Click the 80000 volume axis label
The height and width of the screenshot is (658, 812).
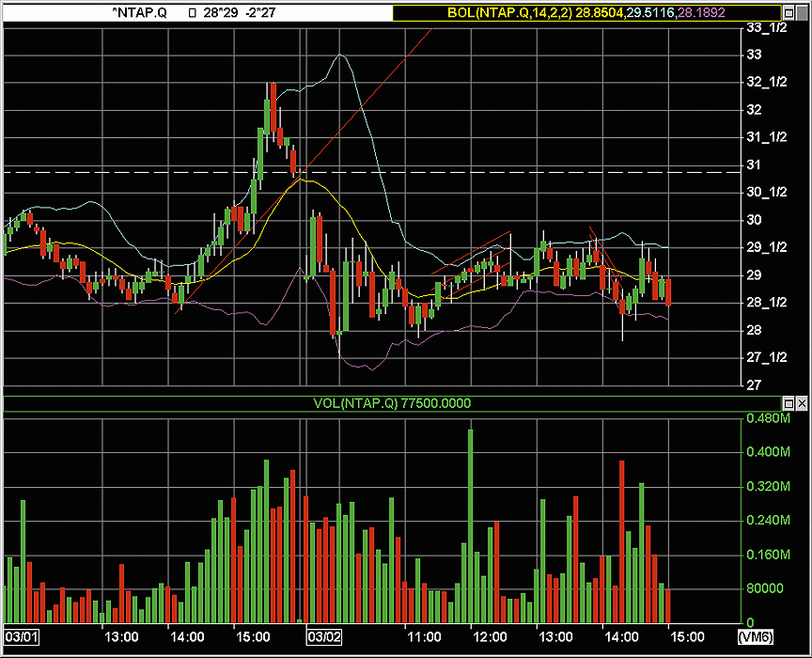point(762,588)
